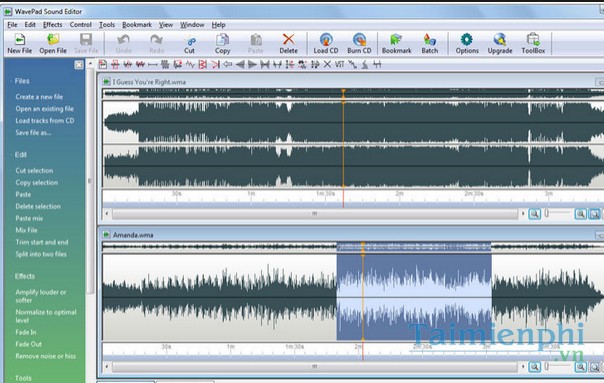Click 'Normalize to optimal level' link

click(x=46, y=316)
